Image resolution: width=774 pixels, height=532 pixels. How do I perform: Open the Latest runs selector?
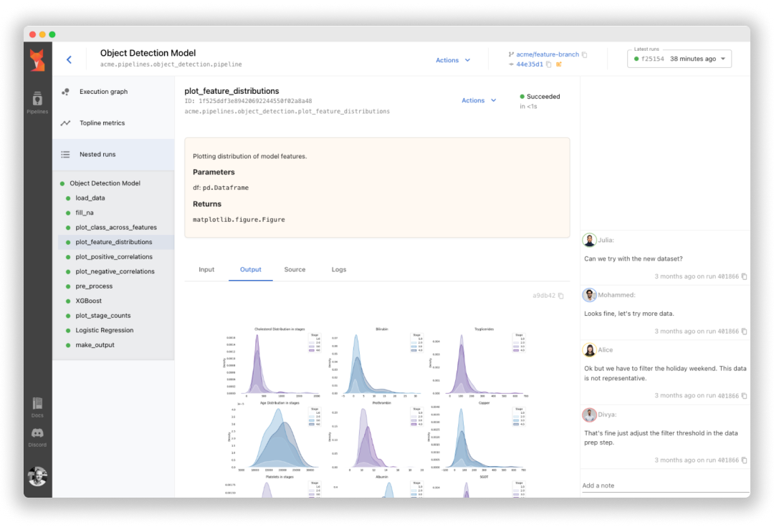pos(679,59)
